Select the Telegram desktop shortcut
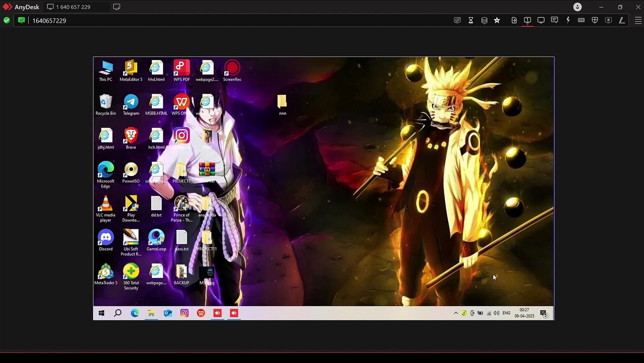 [131, 105]
